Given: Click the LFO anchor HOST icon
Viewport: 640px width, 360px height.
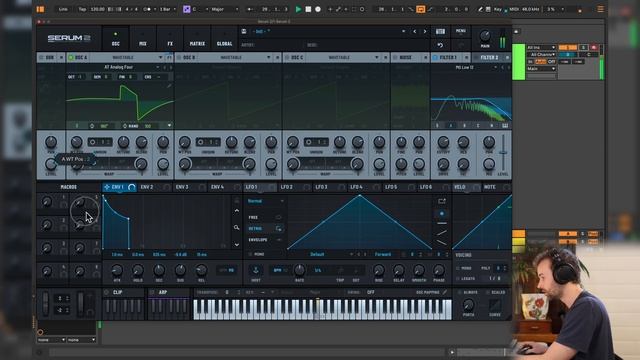Looking at the screenshot, I should 256,270.
